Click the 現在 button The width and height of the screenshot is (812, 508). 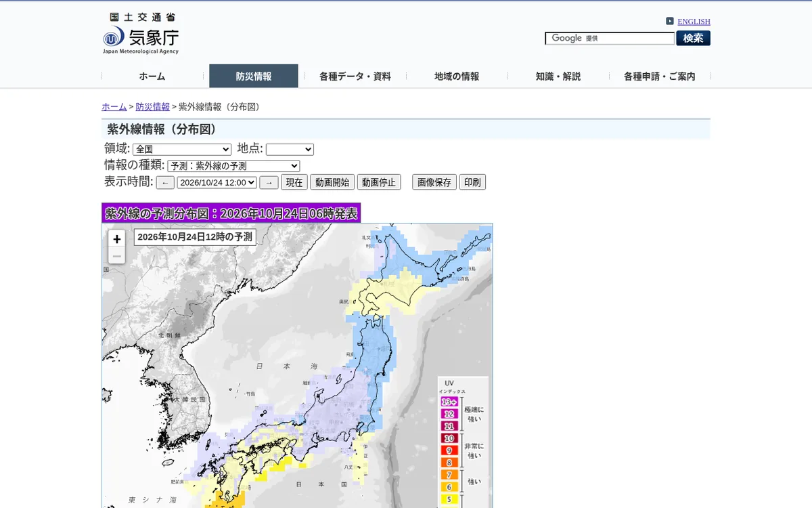pos(294,182)
